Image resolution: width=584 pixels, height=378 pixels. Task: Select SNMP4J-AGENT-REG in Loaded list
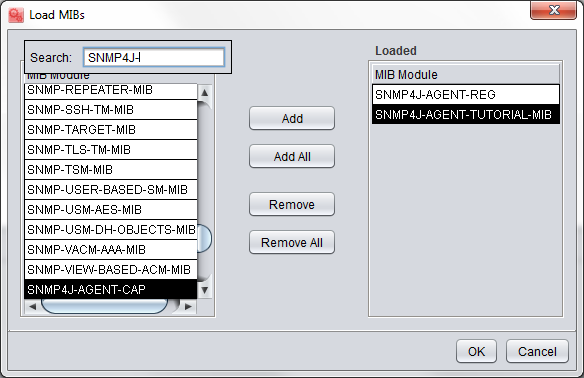(466, 95)
